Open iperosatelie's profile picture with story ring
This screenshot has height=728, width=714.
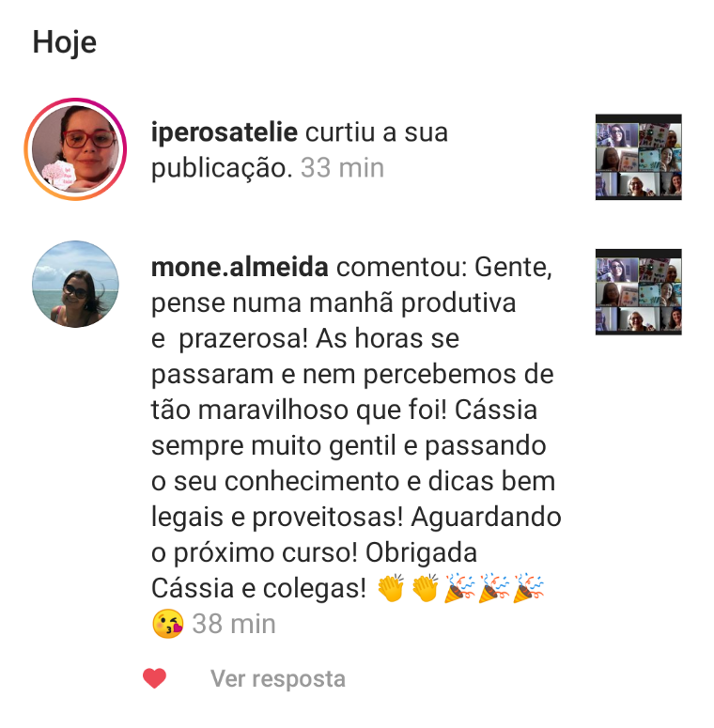[75, 149]
